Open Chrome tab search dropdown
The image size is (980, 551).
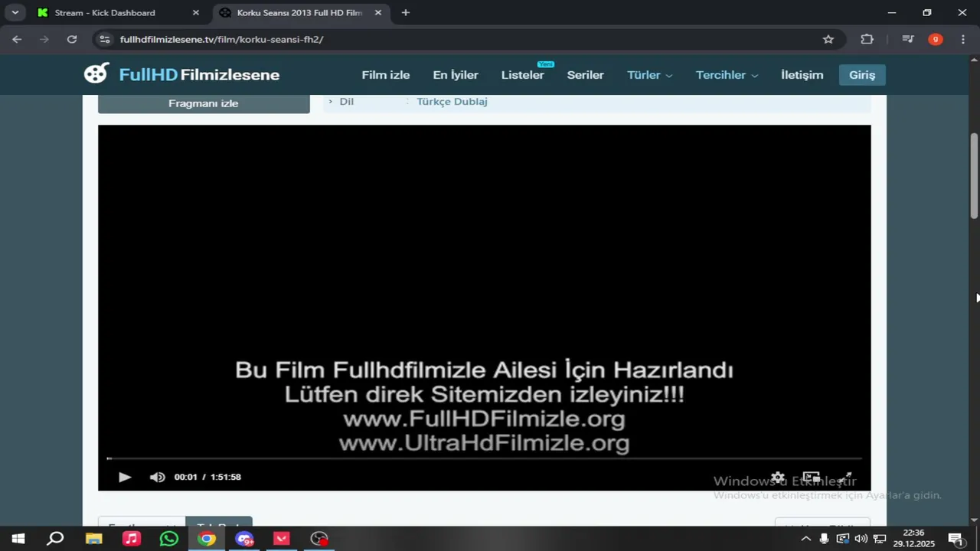pos(15,13)
